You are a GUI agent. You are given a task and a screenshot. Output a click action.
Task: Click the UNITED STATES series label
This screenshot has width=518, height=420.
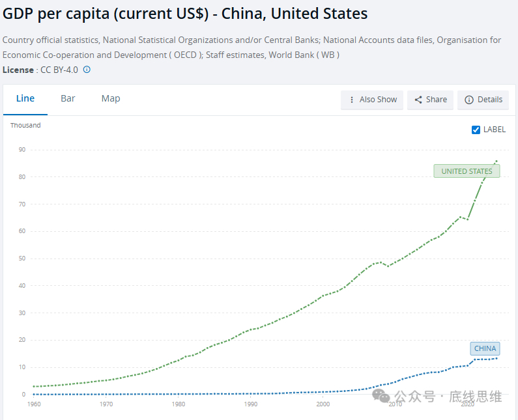point(467,171)
